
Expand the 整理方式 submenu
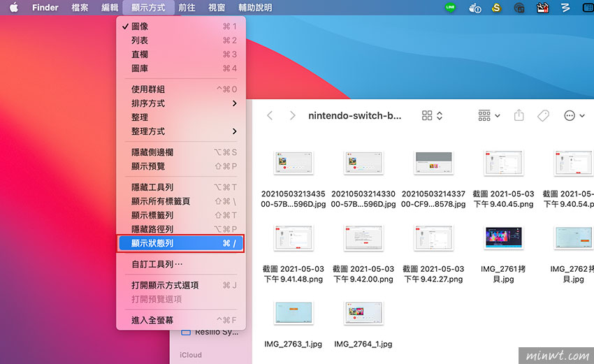point(181,131)
